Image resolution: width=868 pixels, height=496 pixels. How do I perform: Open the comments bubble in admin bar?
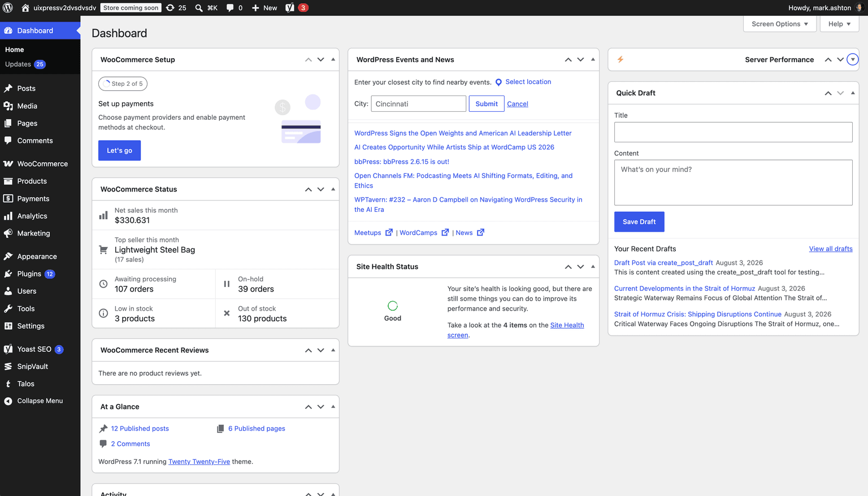pyautogui.click(x=230, y=8)
